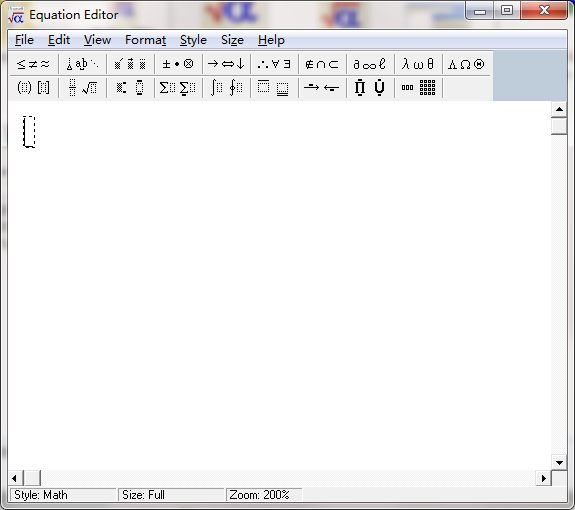The height and width of the screenshot is (510, 575).
Task: Open the lowercase Greek characters palette
Action: 418,64
